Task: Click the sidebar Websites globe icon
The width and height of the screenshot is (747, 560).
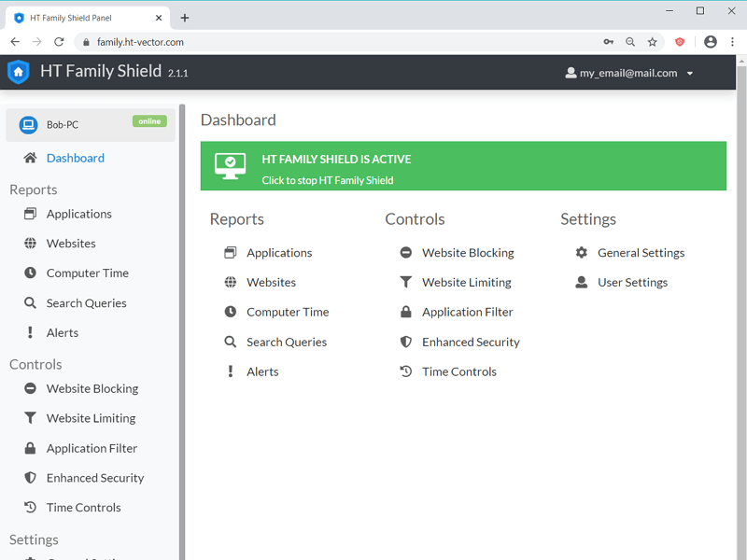Action: (x=30, y=244)
